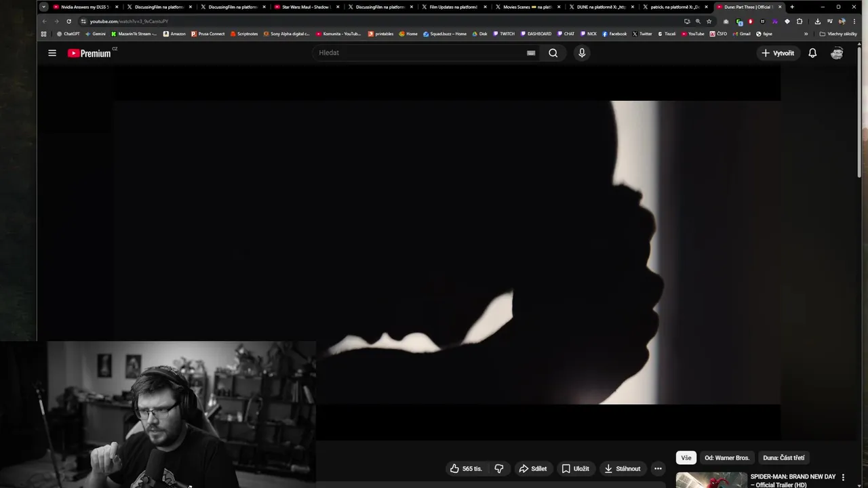Open the Chrome three-dot menu
The height and width of the screenshot is (488, 868).
[854, 21]
